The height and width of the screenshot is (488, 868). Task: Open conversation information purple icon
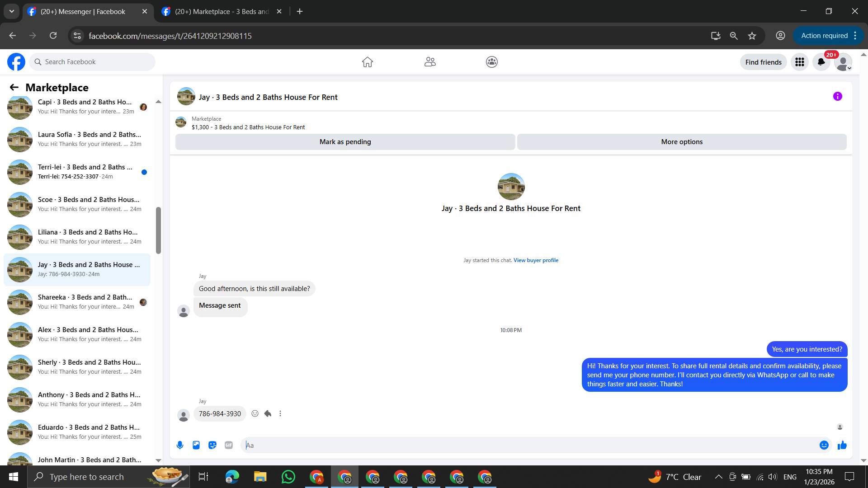point(837,96)
